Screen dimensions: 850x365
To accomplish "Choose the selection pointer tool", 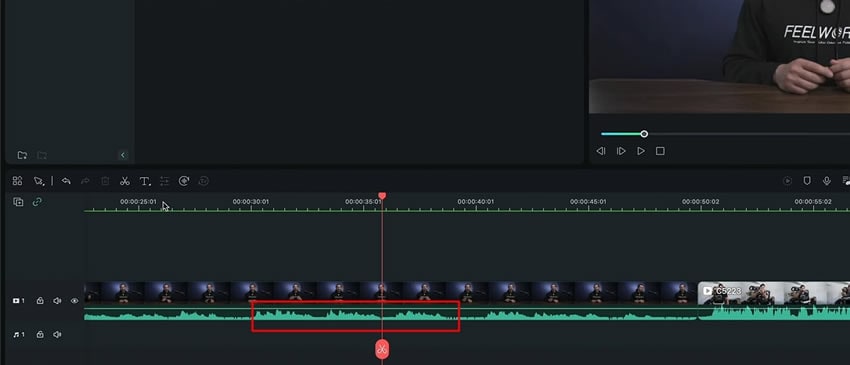I will (38, 181).
